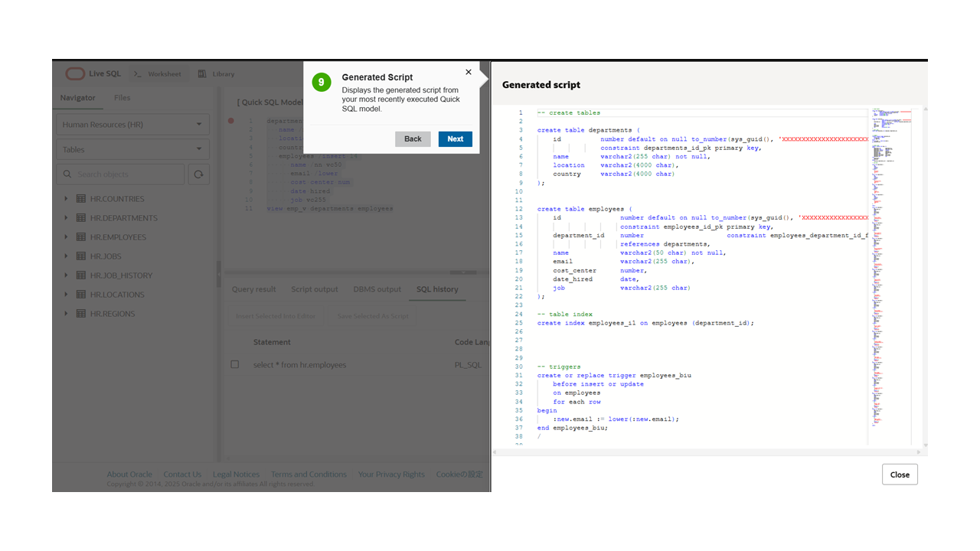Image resolution: width=980 pixels, height=551 pixels.
Task: Click the [ Quick SQL Model editor tab
Action: tap(269, 102)
